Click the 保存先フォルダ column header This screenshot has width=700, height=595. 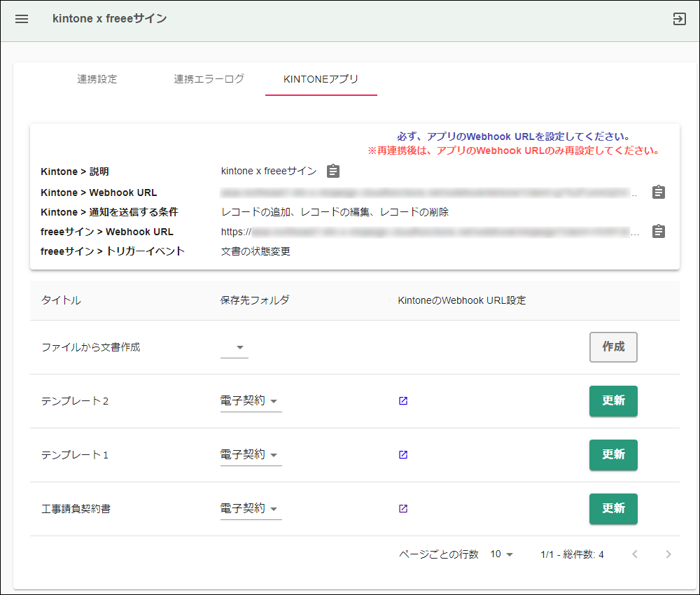click(255, 300)
